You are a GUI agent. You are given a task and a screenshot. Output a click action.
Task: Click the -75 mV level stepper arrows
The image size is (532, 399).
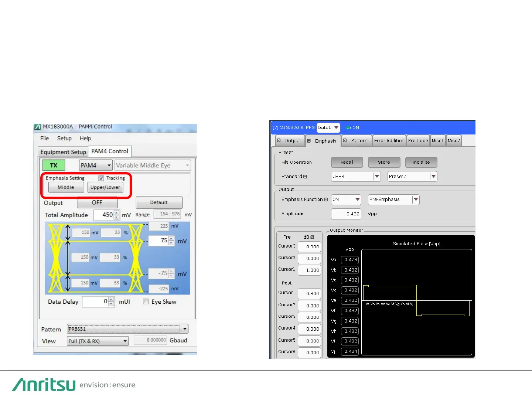click(x=171, y=273)
